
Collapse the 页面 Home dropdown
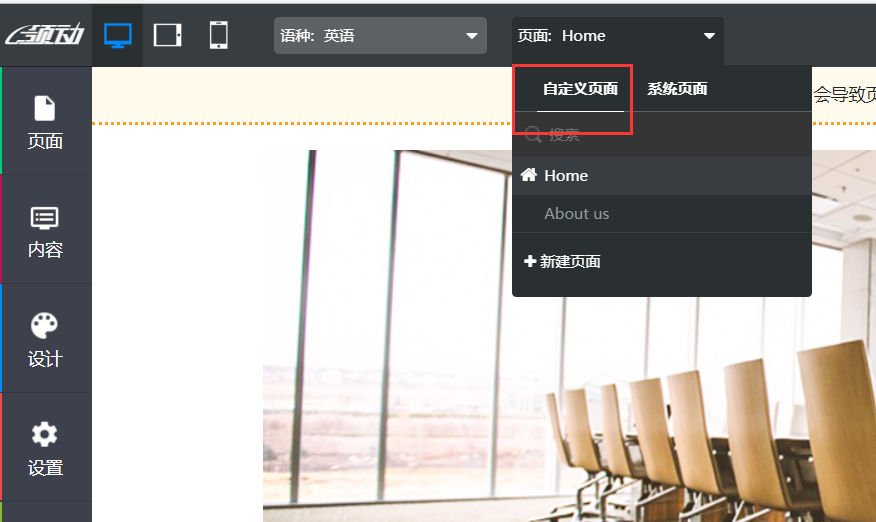click(x=617, y=36)
